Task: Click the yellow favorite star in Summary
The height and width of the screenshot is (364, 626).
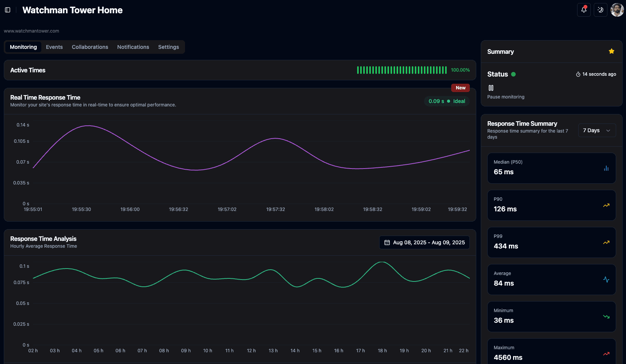Action: [611, 52]
